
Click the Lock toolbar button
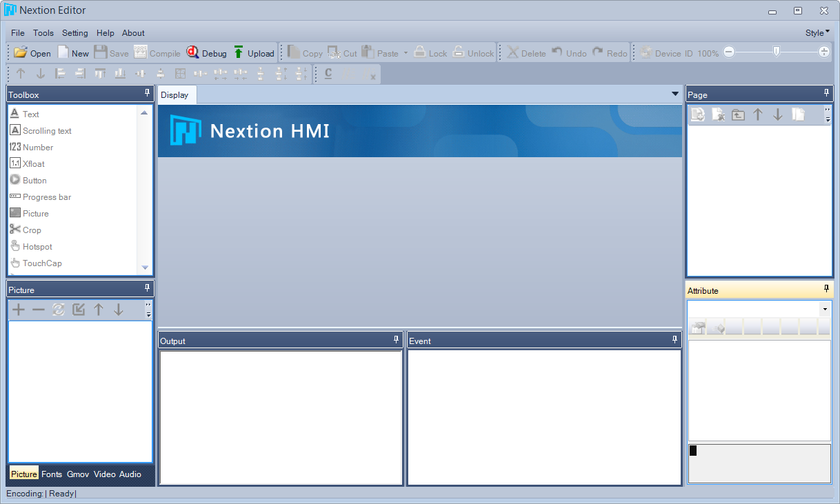coord(430,53)
